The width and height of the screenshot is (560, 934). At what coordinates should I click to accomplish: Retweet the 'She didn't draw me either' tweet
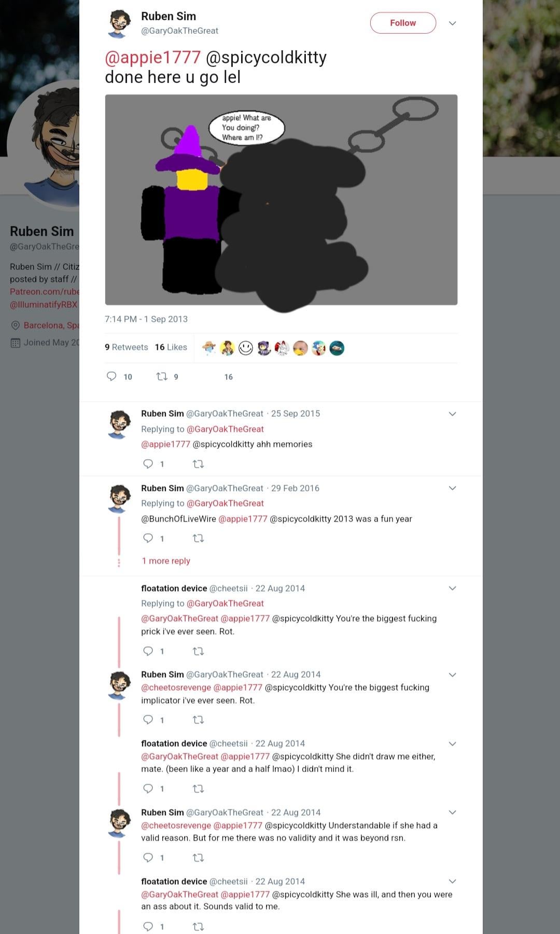click(x=198, y=788)
